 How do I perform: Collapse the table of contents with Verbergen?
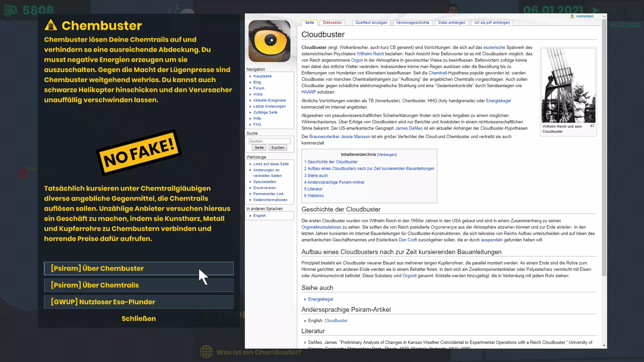386,155
